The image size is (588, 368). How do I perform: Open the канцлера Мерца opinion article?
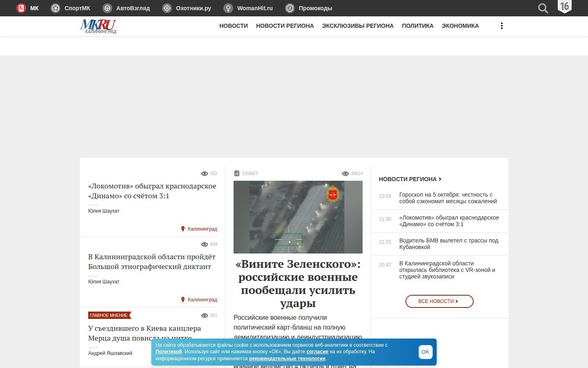(145, 333)
